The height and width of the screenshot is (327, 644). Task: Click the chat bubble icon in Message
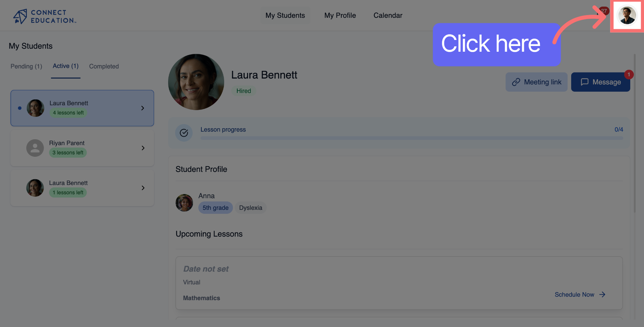[x=585, y=82]
